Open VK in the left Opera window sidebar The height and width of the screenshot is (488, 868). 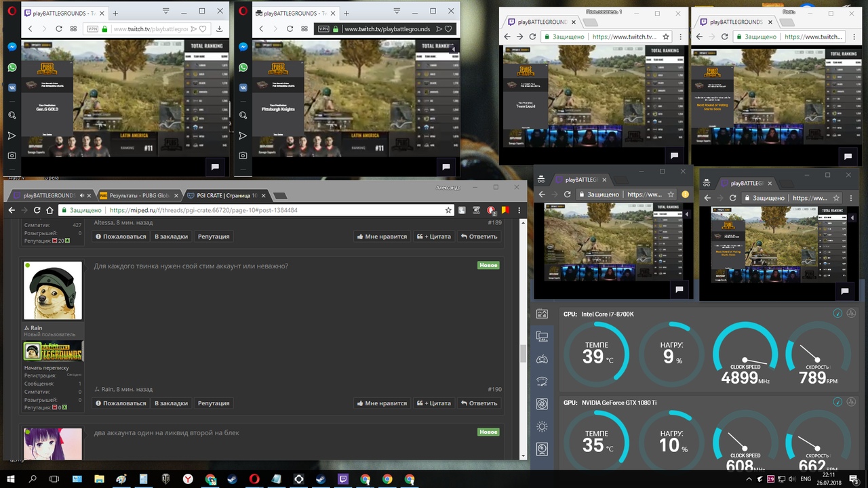pos(12,87)
